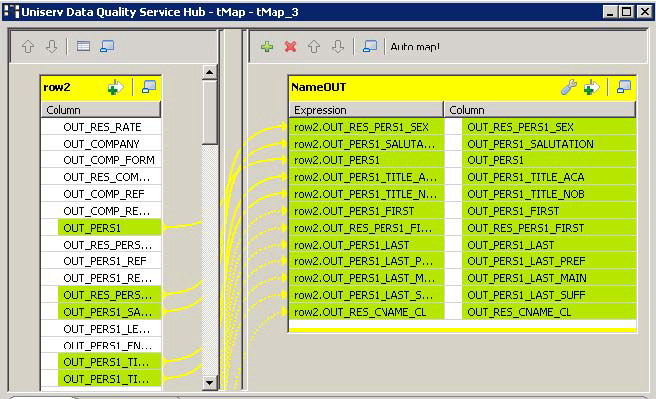Image resolution: width=656 pixels, height=399 pixels.
Task: Move output table down with down arrow
Action: 338,46
